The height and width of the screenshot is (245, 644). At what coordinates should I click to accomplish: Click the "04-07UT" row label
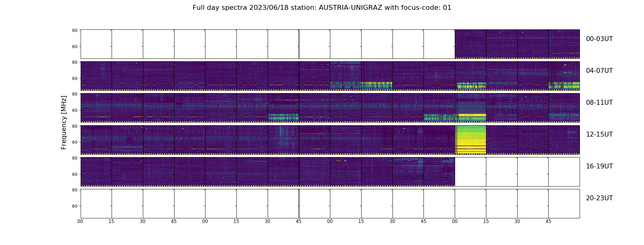tap(599, 71)
